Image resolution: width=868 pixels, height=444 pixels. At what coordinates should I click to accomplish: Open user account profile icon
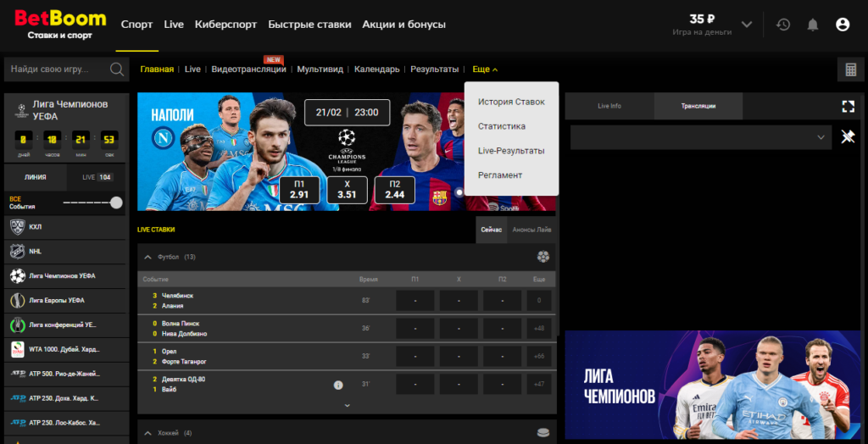[843, 25]
